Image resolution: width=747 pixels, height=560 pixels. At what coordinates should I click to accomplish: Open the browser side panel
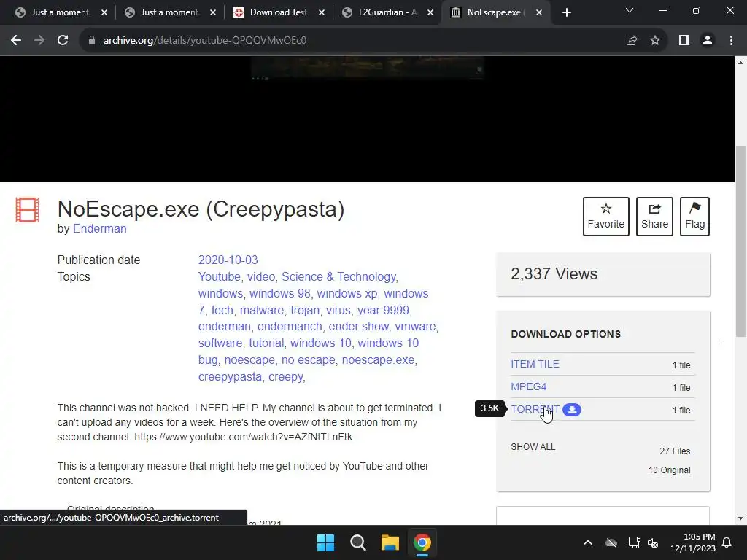684,41
